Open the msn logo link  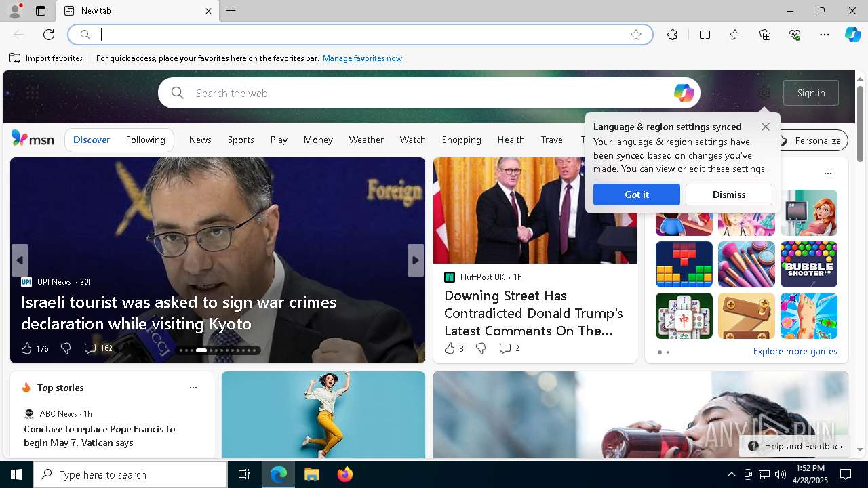tap(33, 140)
